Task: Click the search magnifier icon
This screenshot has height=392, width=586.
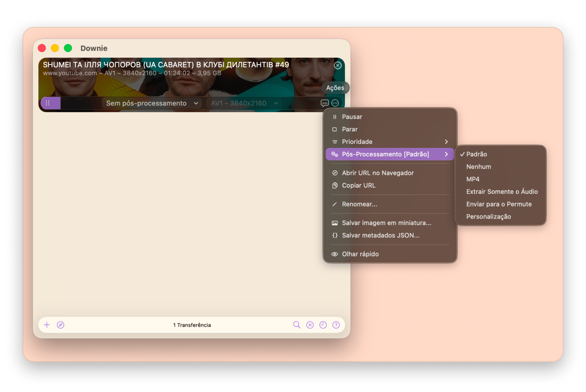Action: [x=297, y=325]
